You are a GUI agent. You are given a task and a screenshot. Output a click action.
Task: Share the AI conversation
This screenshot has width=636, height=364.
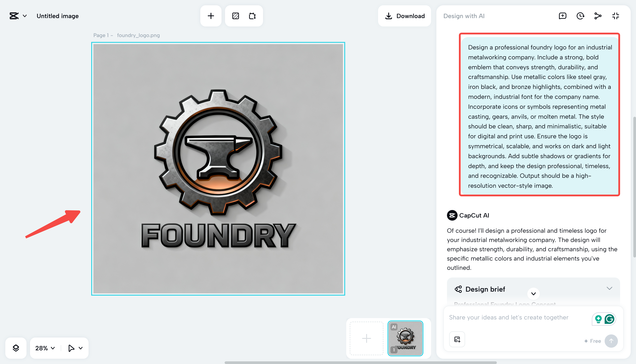click(x=598, y=16)
